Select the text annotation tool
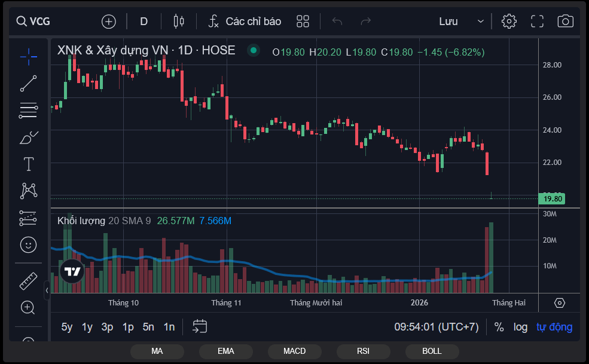This screenshot has height=364, width=589. 28,164
